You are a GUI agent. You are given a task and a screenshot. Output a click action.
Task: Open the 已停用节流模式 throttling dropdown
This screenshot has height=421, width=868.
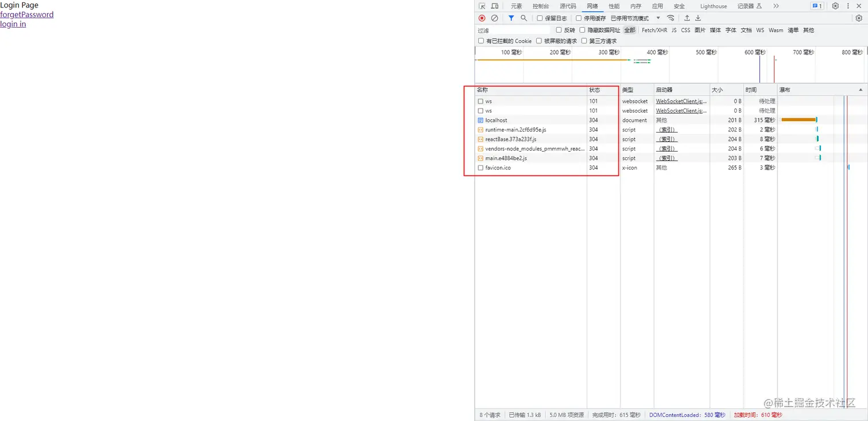coord(635,18)
